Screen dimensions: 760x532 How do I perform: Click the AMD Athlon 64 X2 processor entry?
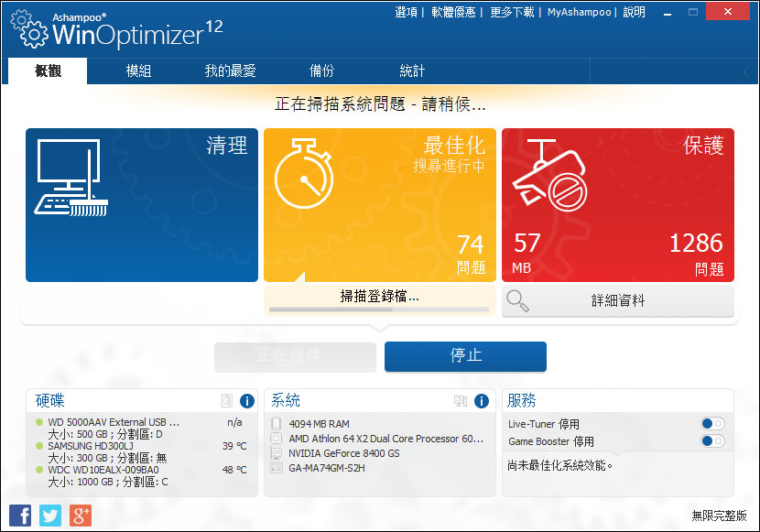point(386,439)
